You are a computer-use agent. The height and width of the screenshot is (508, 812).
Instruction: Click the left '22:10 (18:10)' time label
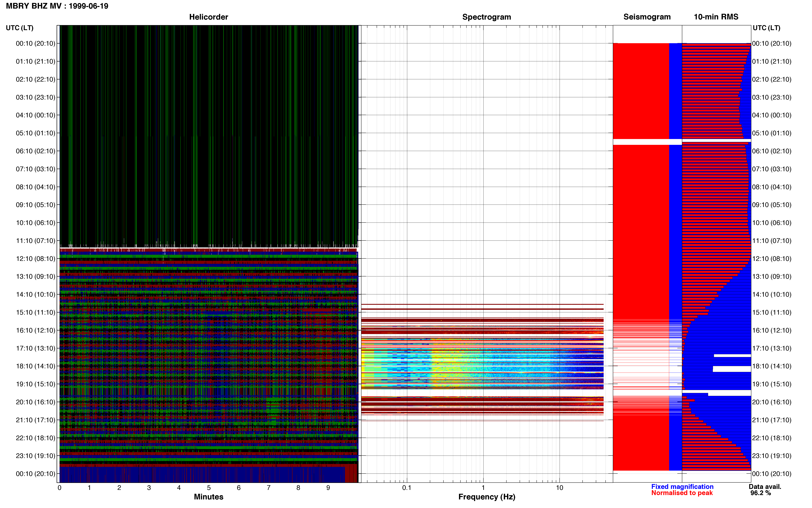coord(36,438)
